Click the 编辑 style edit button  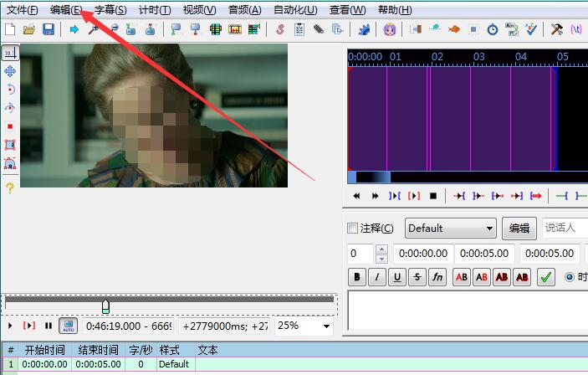519,229
